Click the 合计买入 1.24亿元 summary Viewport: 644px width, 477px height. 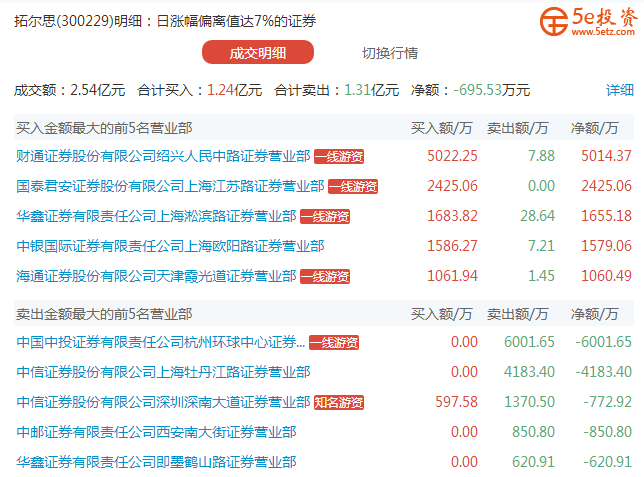coord(200,90)
